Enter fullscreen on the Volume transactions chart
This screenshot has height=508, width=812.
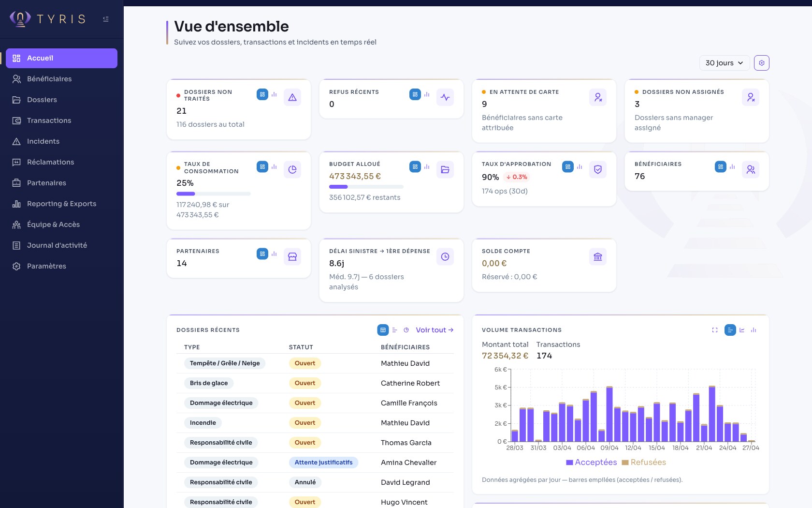(715, 330)
